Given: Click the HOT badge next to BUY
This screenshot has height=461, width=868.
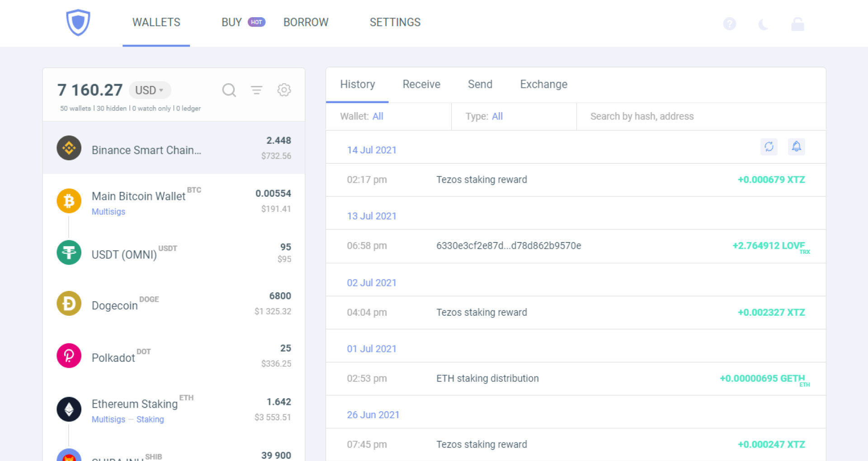Looking at the screenshot, I should [256, 22].
